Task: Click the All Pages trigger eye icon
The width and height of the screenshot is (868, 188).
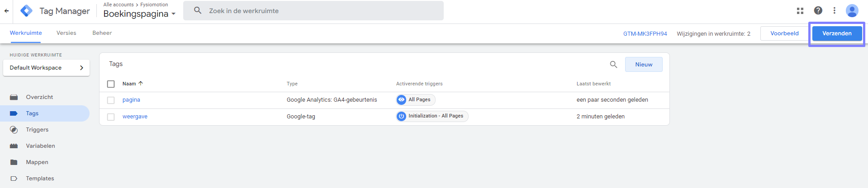Action: pos(401,99)
